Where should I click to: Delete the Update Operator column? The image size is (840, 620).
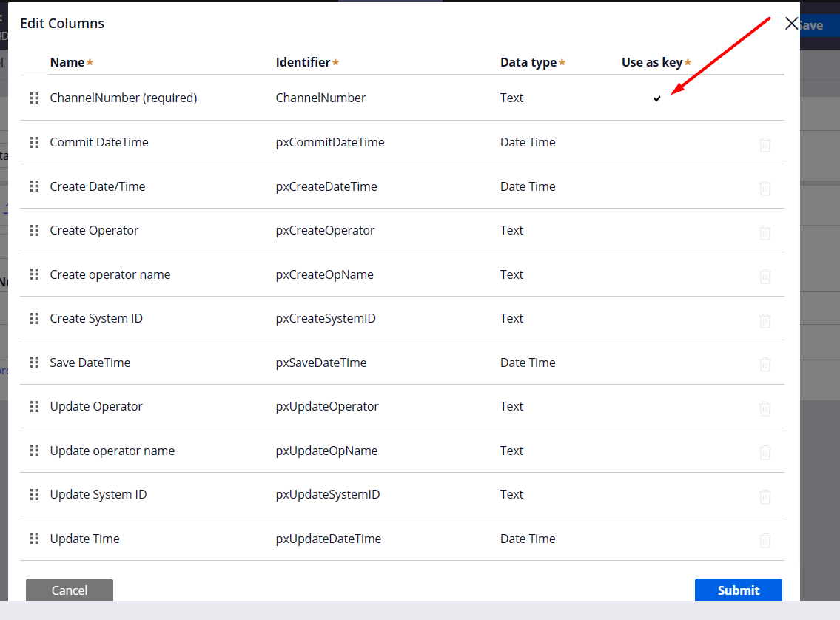point(765,408)
